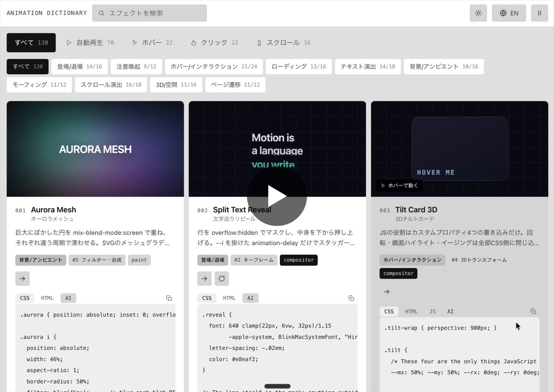Open Aurora Mesh detail arrow icon
554x392 pixels.
pos(23,278)
